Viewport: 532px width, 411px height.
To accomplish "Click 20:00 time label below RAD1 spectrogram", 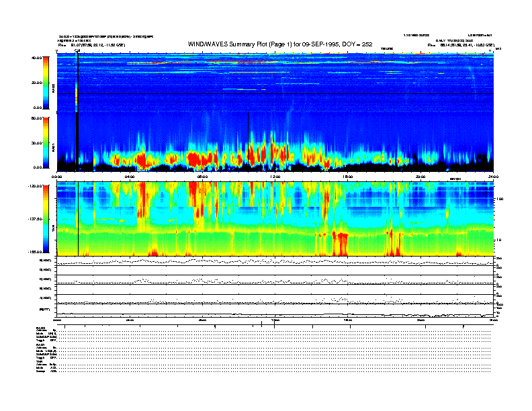I will click(420, 177).
